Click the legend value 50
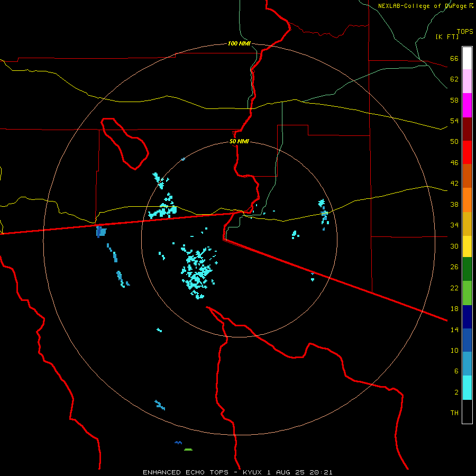 click(x=454, y=141)
